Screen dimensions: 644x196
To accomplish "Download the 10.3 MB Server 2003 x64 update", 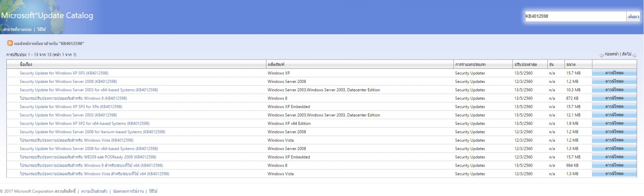I will [x=614, y=90].
